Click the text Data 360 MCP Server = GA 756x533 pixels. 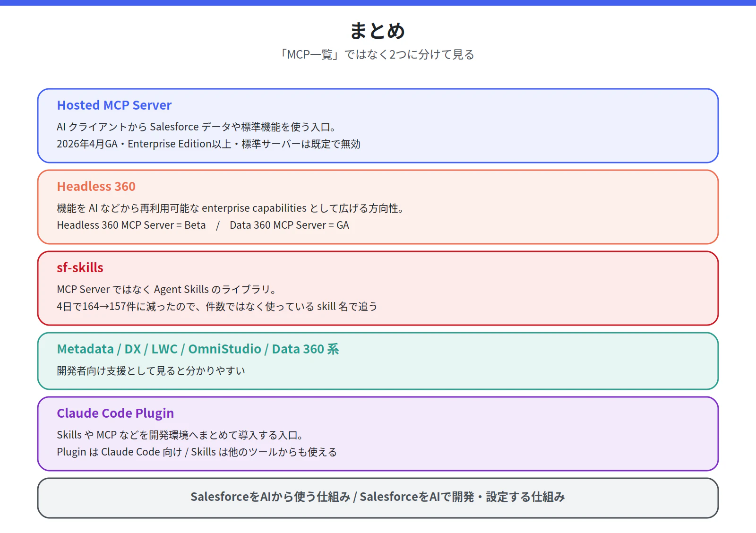click(289, 225)
